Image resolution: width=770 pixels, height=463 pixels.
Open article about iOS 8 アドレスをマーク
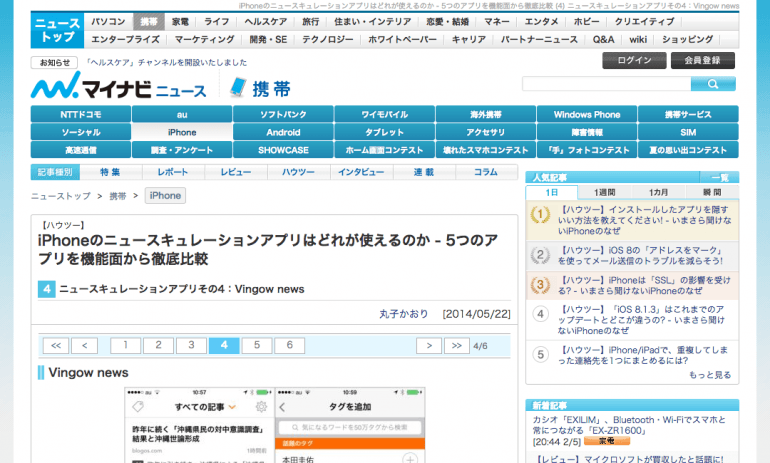pyautogui.click(x=641, y=255)
